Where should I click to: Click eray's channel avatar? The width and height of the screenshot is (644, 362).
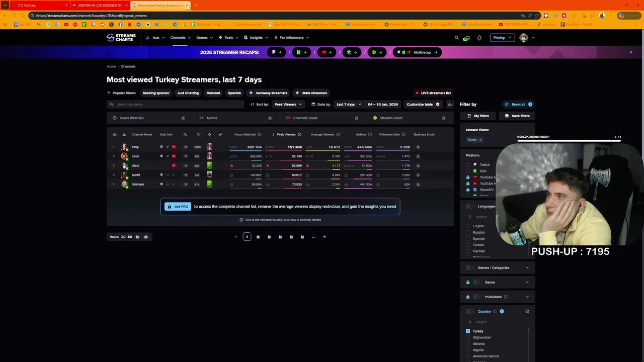tap(124, 147)
